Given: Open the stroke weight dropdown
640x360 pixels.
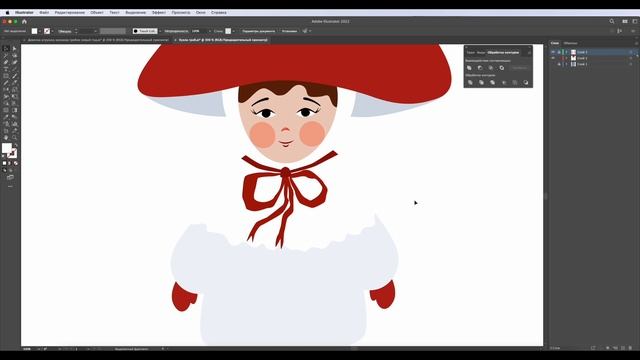Looking at the screenshot, I should (95, 31).
